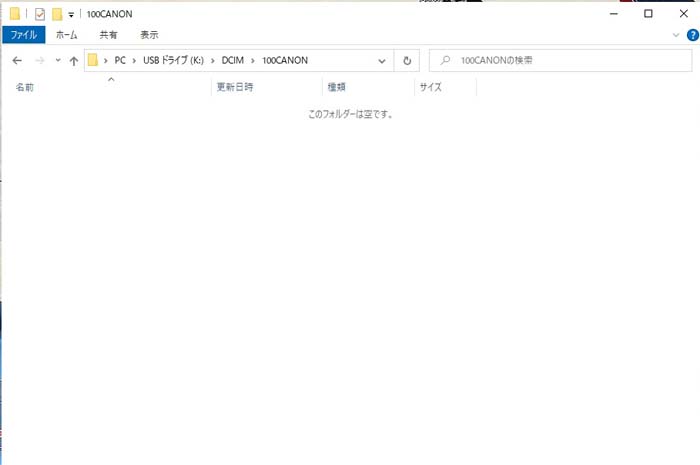This screenshot has height=465, width=700.
Task: Click the search magnifier icon
Action: pos(445,60)
